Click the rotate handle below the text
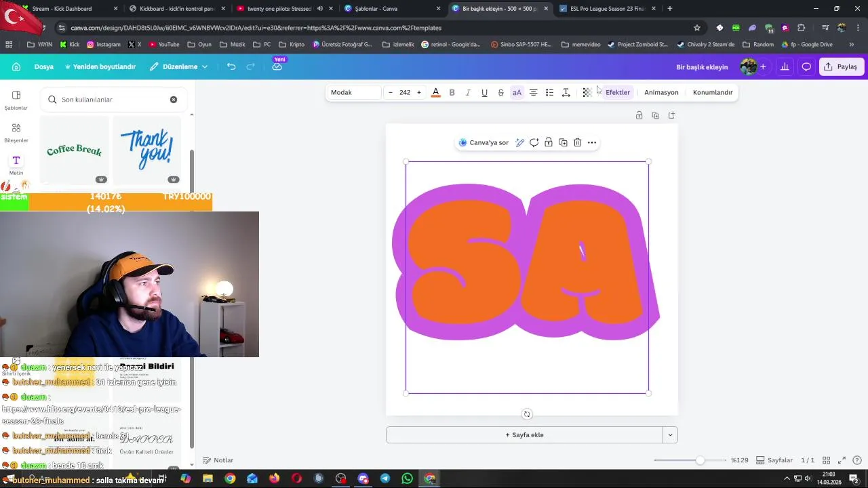The width and height of the screenshot is (868, 488). pyautogui.click(x=527, y=414)
